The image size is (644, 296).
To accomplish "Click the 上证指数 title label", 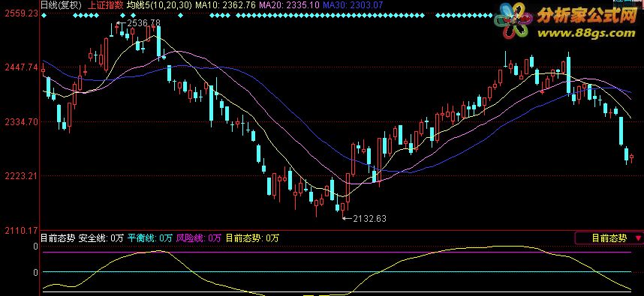I will point(106,5).
